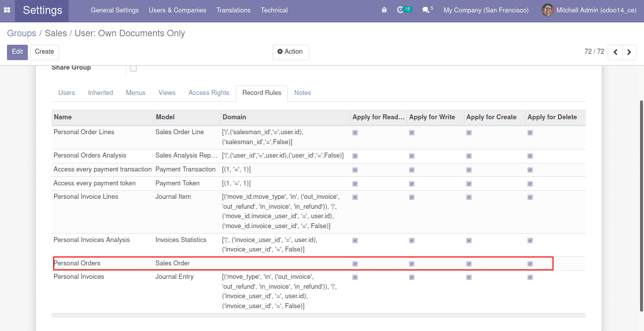Toggle Apply for Create on Personal Orders

pos(469,264)
